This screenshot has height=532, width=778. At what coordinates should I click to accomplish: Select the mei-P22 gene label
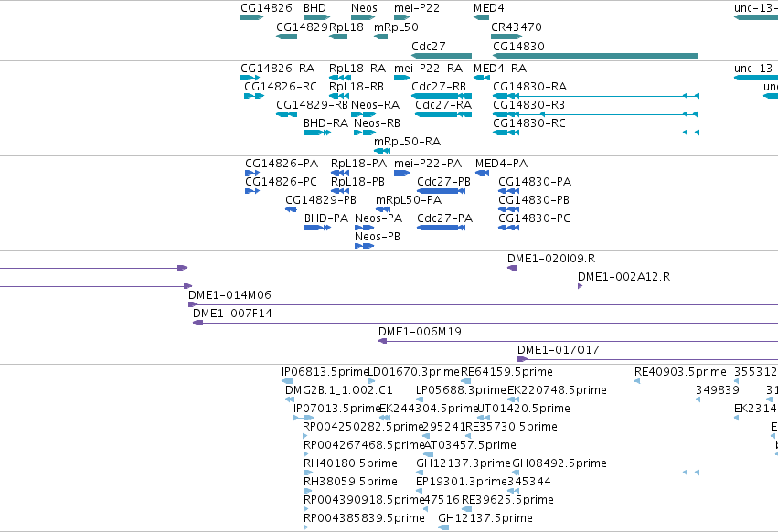pyautogui.click(x=417, y=8)
